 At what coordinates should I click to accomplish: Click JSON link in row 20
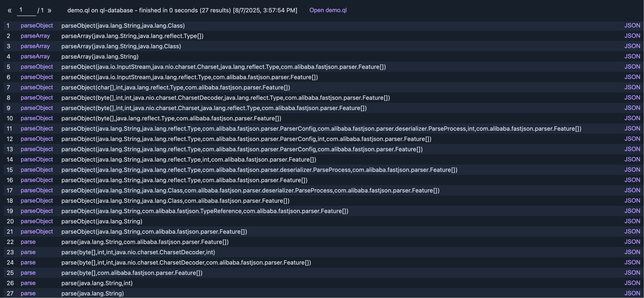[x=632, y=221]
